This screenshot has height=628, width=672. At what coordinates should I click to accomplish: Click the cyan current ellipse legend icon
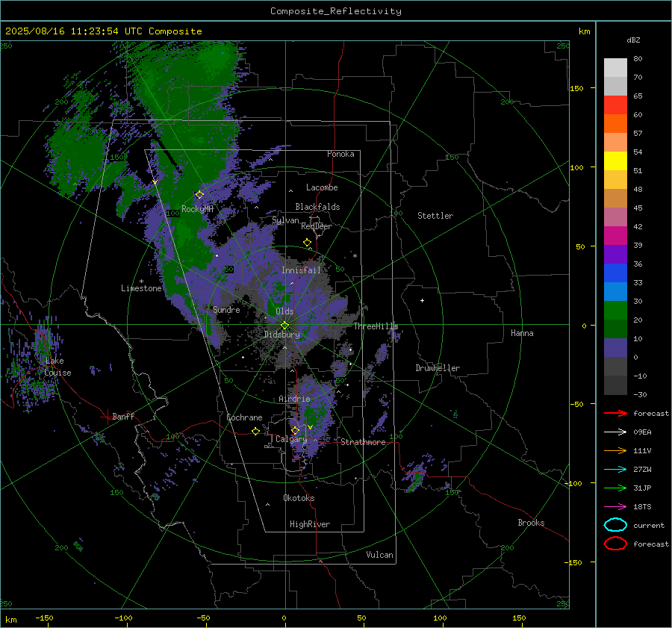click(x=615, y=525)
